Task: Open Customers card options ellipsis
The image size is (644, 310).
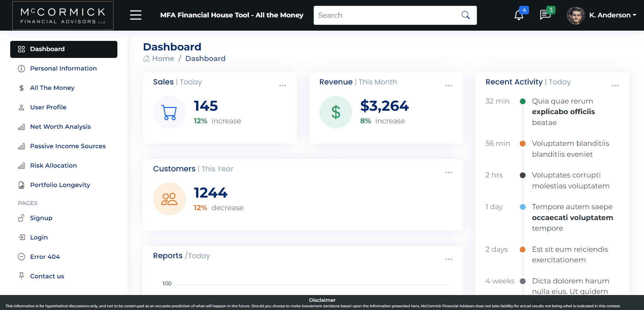Action: 449,172
